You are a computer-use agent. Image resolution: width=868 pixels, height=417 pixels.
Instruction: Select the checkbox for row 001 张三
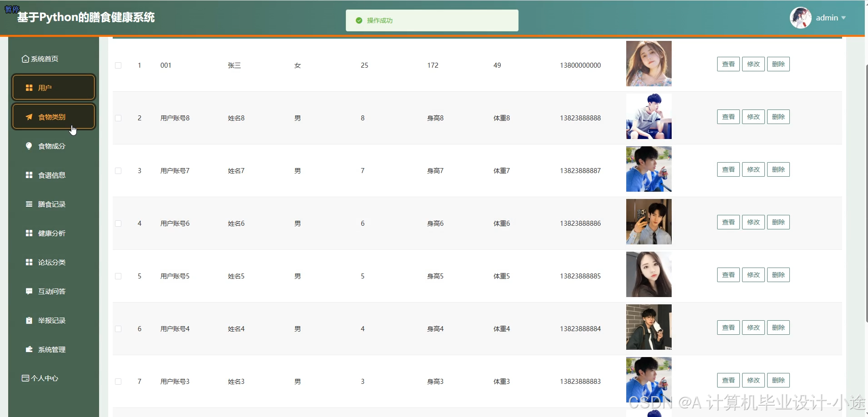coord(118,65)
